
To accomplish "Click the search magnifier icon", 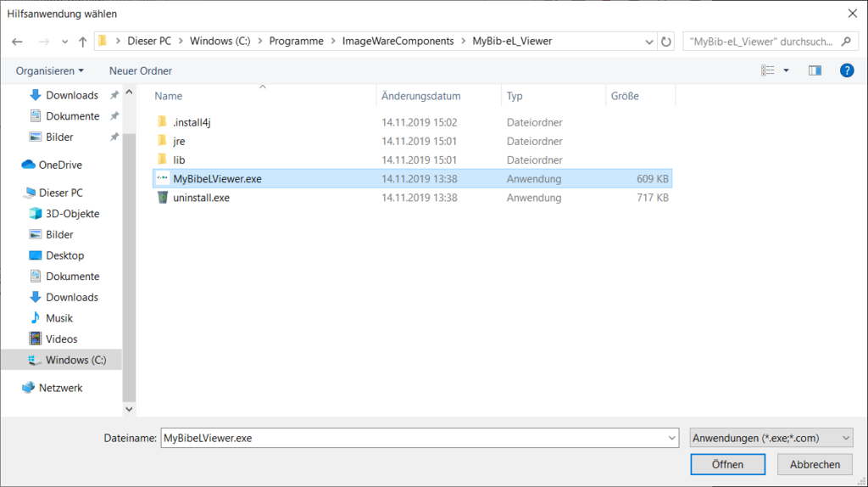I will click(846, 42).
